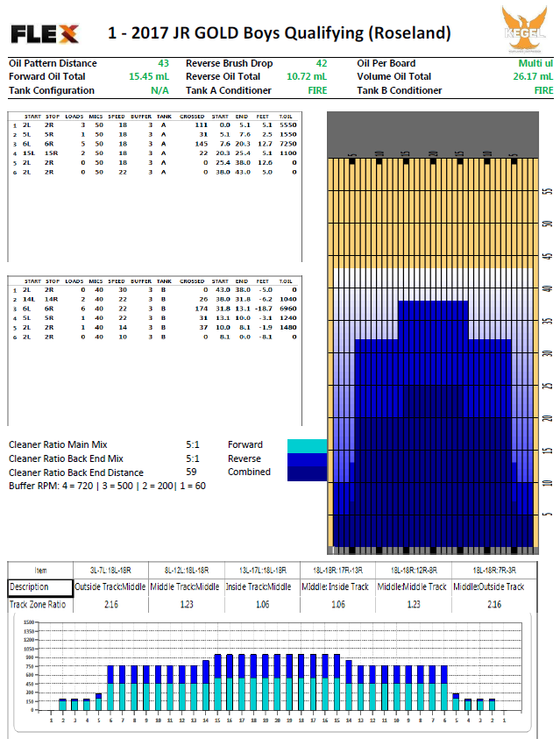Screen dimensions: 560x753
Task: Click the blue Reverse legend swatch
Action: pyautogui.click(x=306, y=458)
